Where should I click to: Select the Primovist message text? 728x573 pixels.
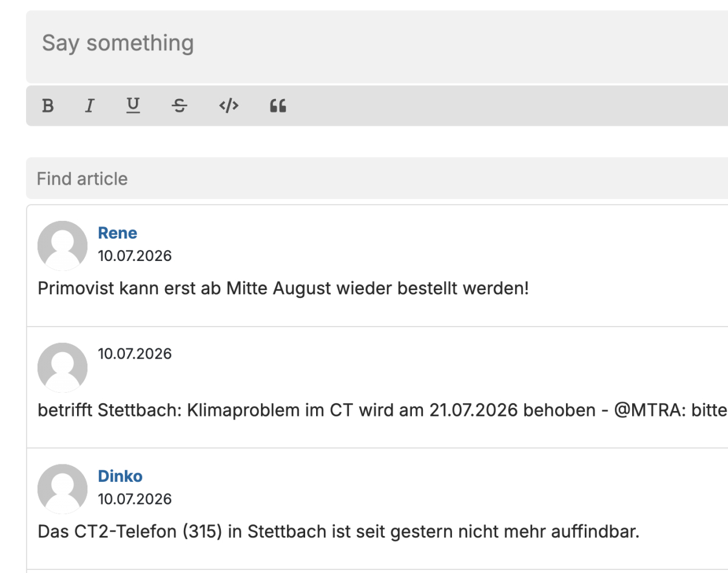pos(283,288)
